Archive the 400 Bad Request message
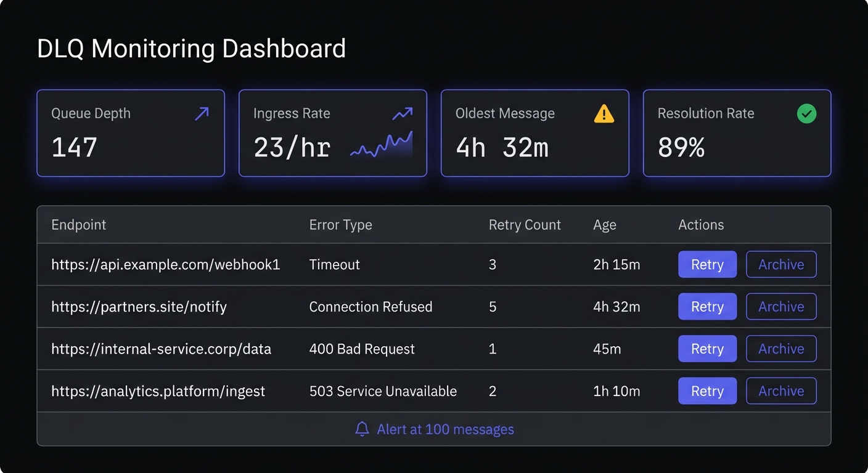 point(781,349)
